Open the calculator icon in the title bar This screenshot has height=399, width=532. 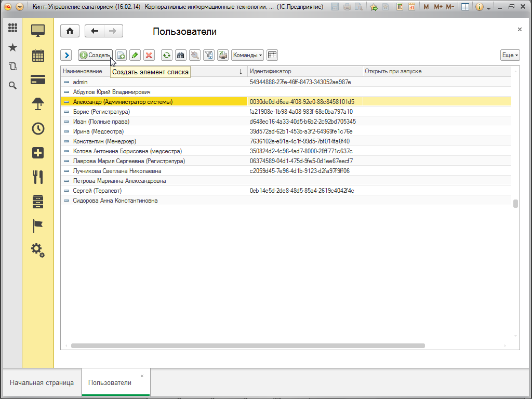[400, 7]
